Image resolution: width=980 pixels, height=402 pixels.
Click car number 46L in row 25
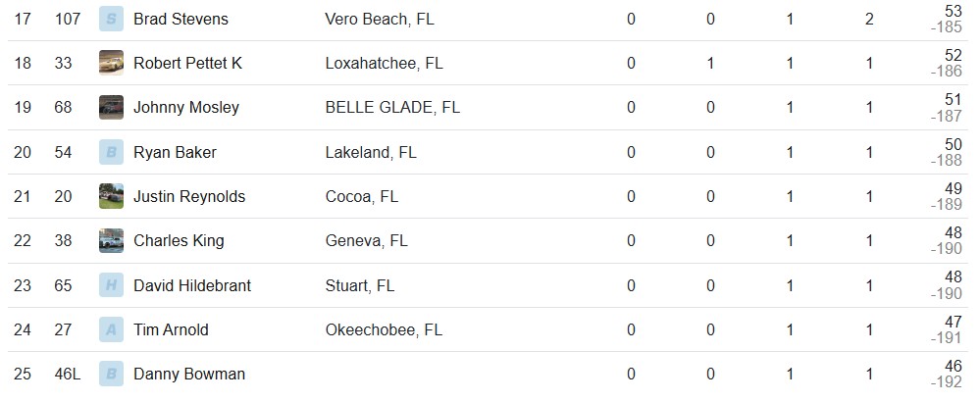coord(68,374)
